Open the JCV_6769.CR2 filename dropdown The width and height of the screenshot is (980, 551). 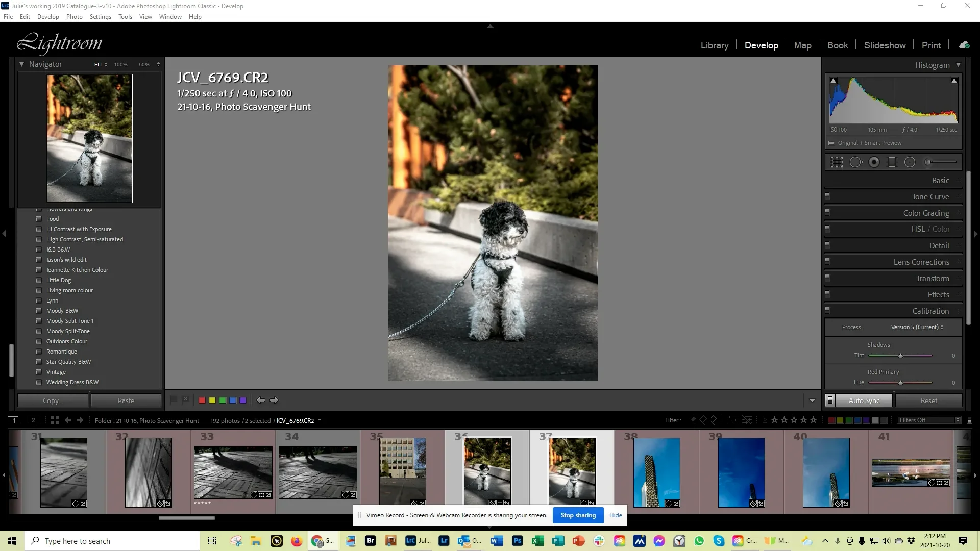coord(320,420)
